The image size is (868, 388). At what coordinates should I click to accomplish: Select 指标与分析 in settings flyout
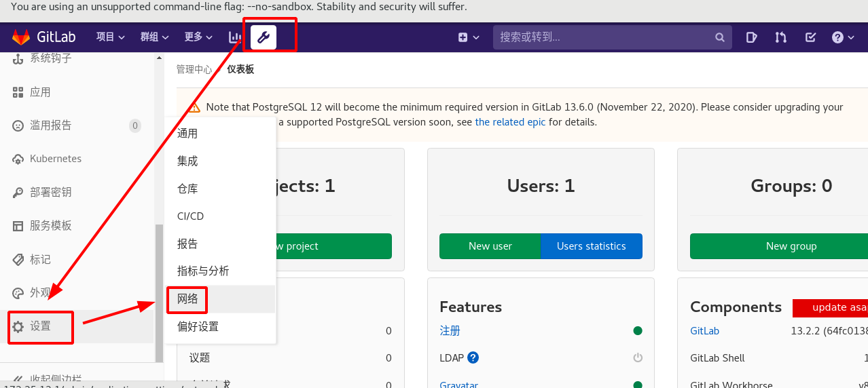[x=221, y=271]
